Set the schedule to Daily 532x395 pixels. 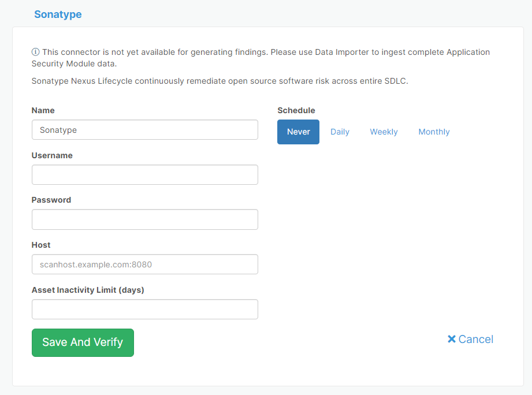pos(340,132)
